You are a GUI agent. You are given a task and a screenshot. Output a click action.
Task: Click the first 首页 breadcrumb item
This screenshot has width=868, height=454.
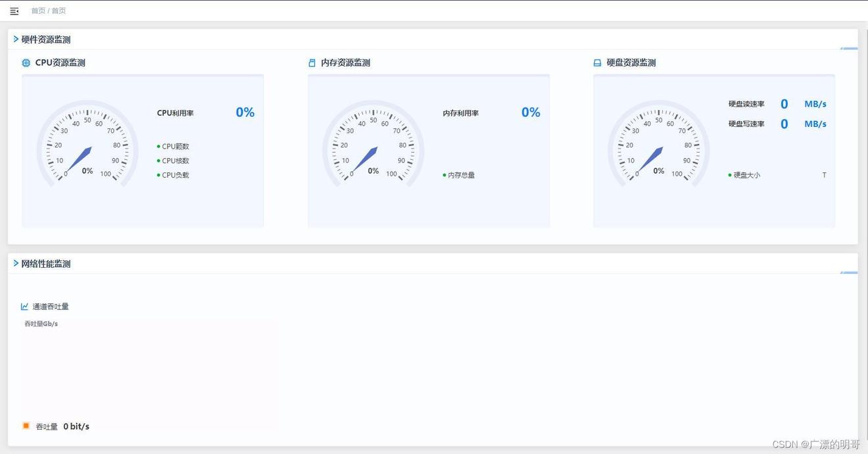click(38, 11)
